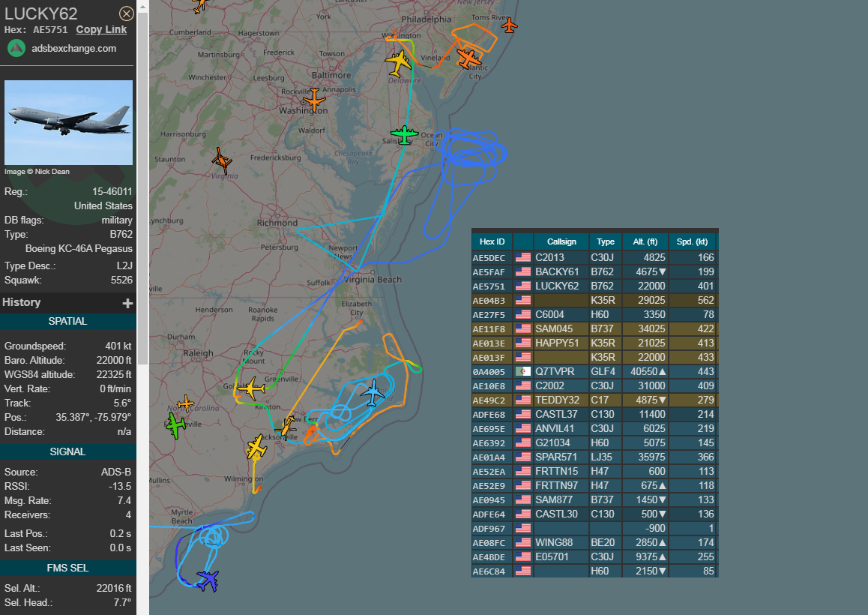Click the info panel scrollbar thumb
Screen dimensions: 868x615
[142, 188]
